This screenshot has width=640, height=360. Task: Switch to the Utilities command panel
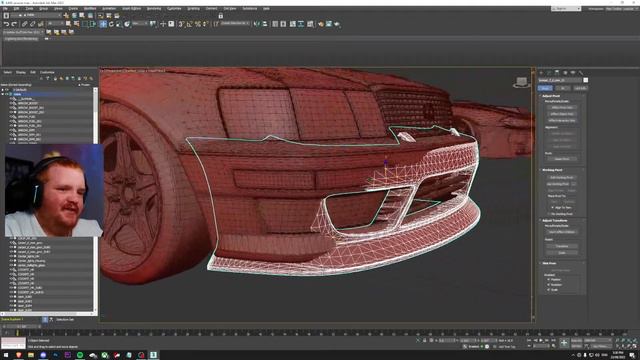coord(581,73)
